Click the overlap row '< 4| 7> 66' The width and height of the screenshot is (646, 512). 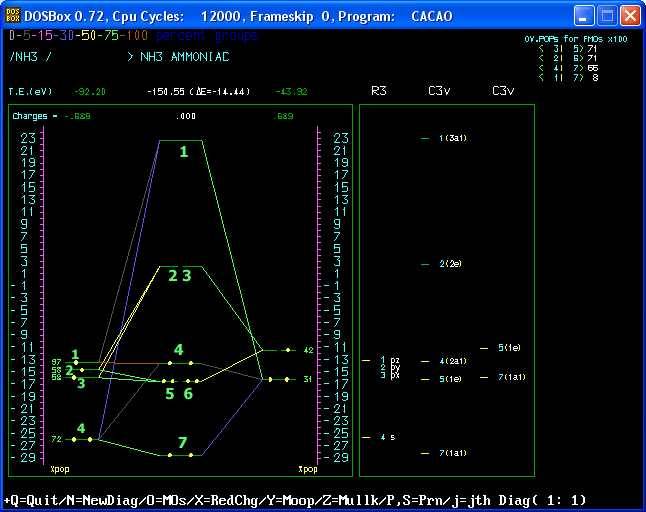tap(568, 68)
